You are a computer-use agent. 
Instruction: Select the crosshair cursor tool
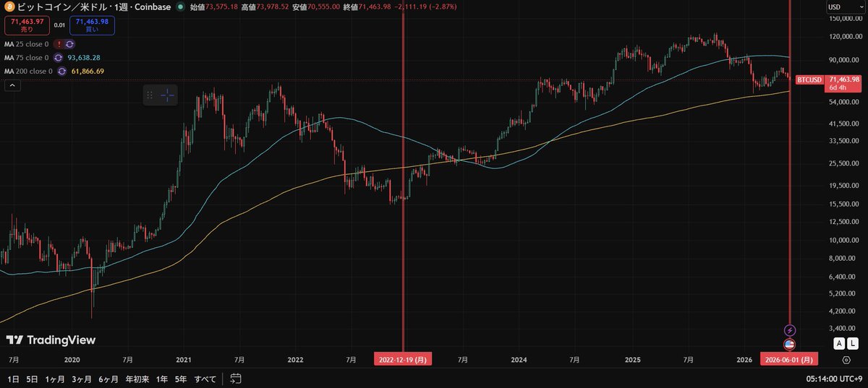(167, 95)
